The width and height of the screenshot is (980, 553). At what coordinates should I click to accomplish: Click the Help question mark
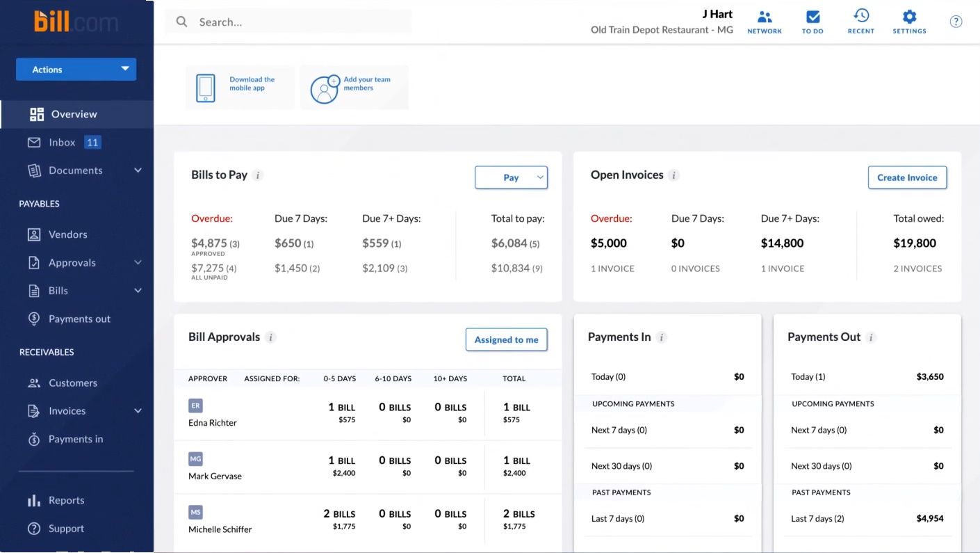[x=956, y=21]
